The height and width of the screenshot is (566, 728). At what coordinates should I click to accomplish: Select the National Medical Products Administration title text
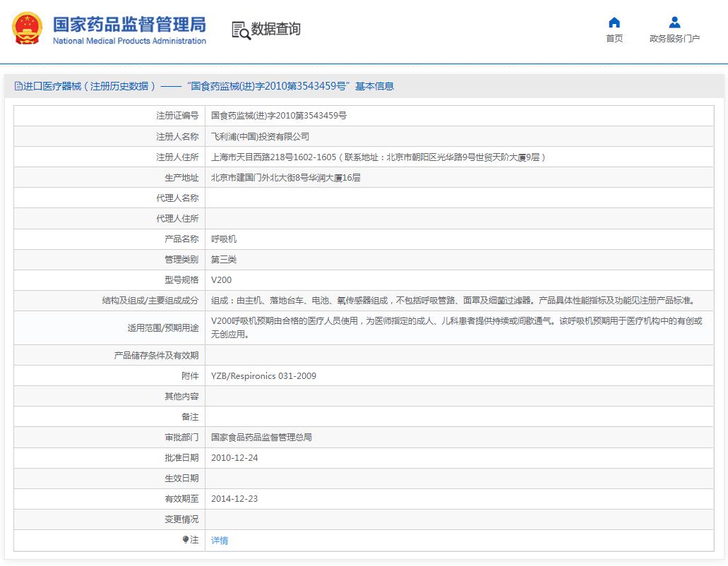coord(131,41)
